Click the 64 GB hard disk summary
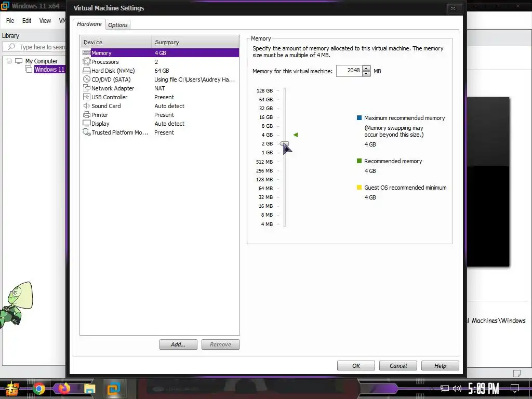 pyautogui.click(x=162, y=71)
